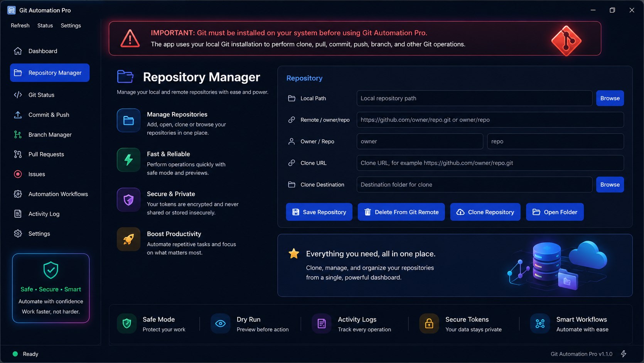
Task: Open the Commit & Push section
Action: click(x=50, y=115)
